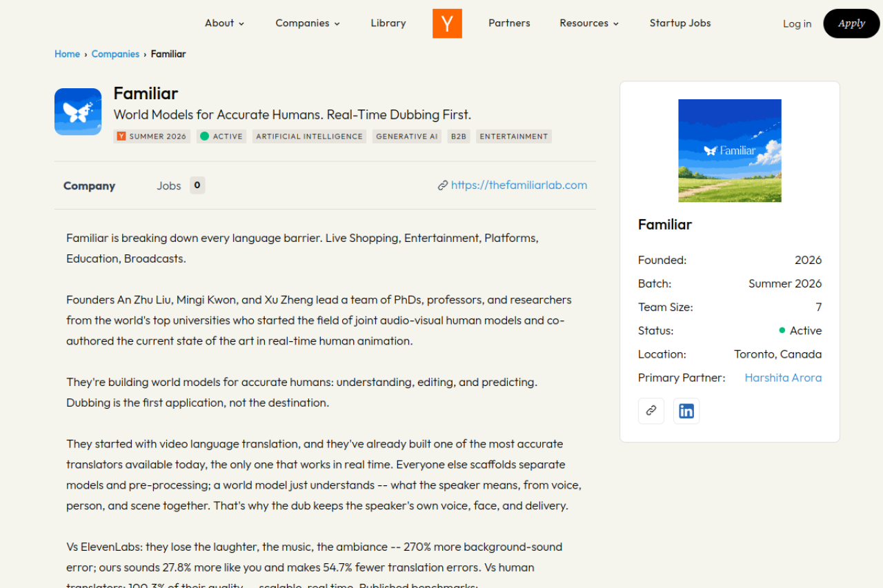Click the Familiar breadcrumb text

point(168,54)
